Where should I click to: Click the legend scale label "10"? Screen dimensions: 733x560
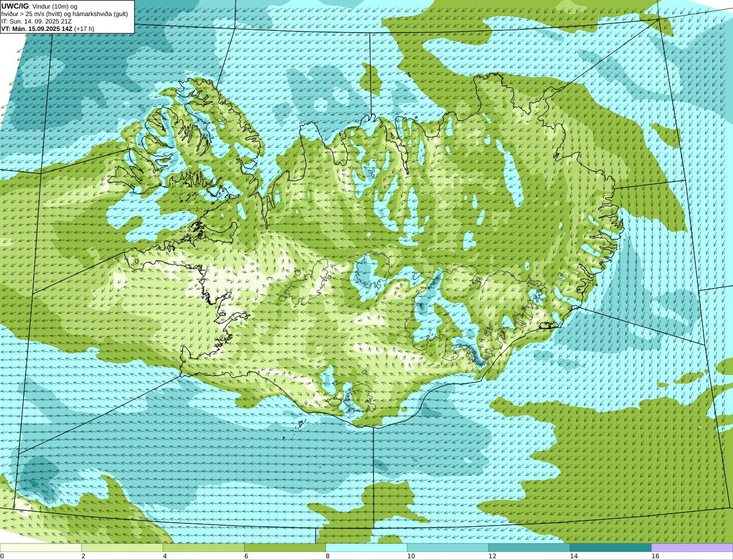[x=411, y=556]
